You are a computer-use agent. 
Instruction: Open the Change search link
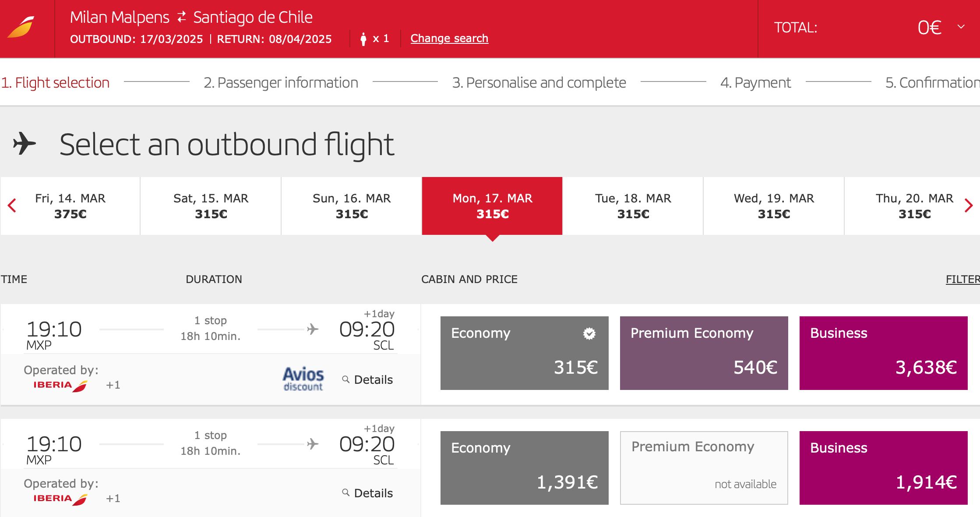[x=449, y=39]
